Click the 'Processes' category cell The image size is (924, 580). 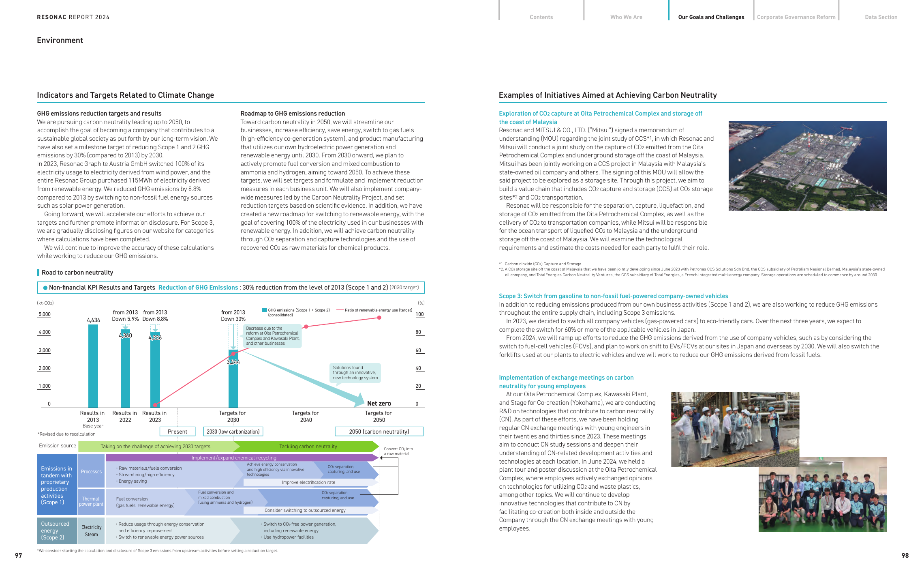(91, 471)
